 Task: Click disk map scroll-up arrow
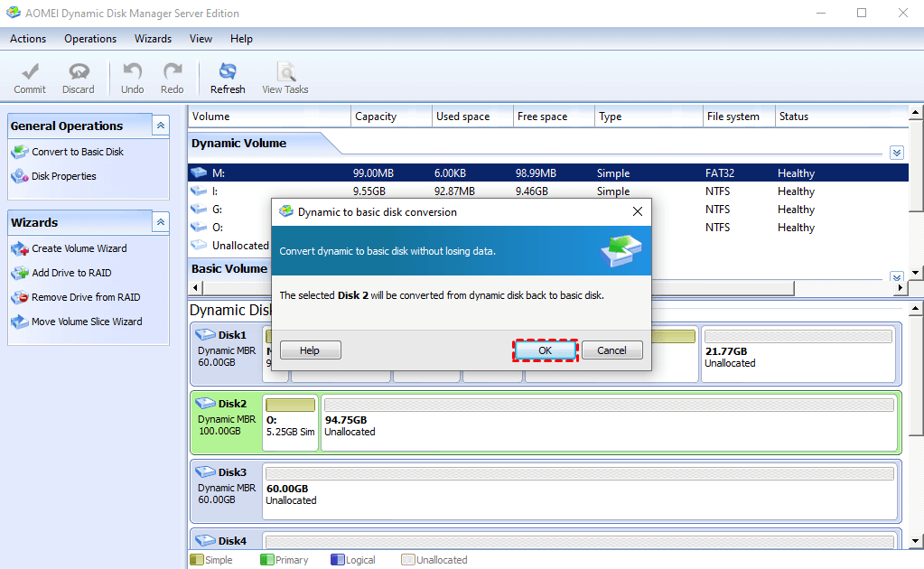click(915, 308)
